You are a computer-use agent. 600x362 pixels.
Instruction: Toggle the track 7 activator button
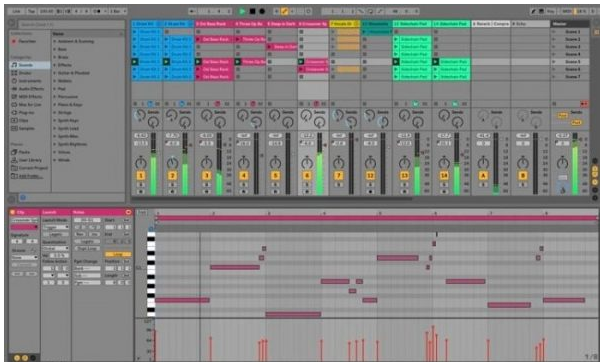(x=338, y=176)
